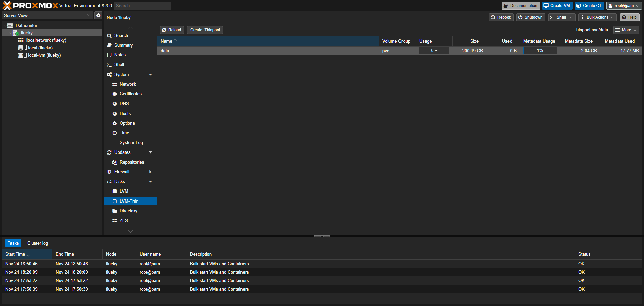Click the Proxmox logo in the header

[x=30, y=6]
